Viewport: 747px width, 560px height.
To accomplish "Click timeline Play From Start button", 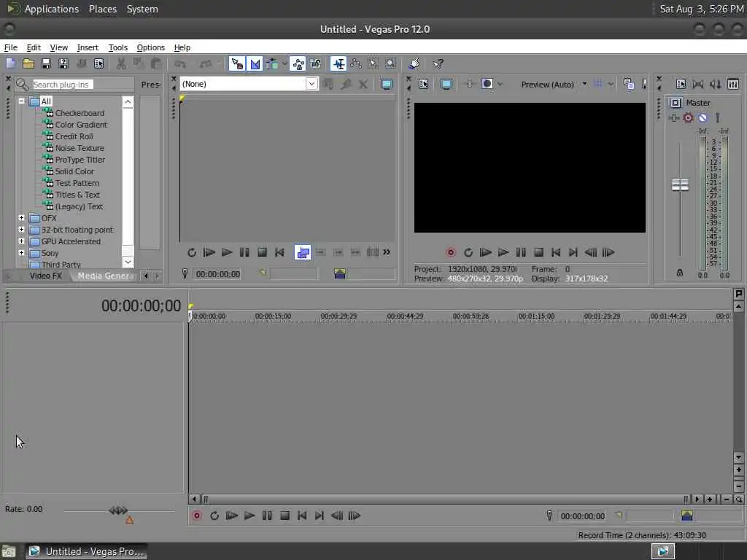I will pos(231,516).
